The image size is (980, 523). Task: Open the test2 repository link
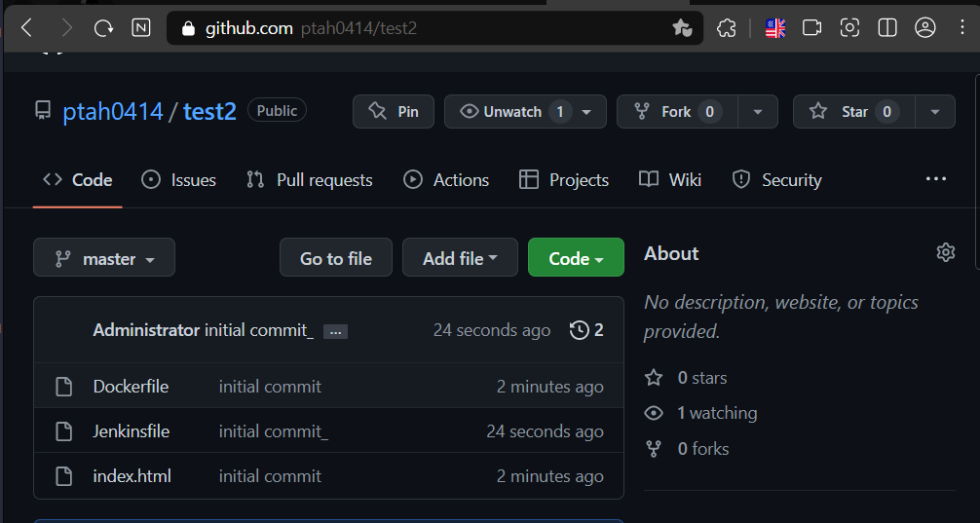pyautogui.click(x=209, y=111)
